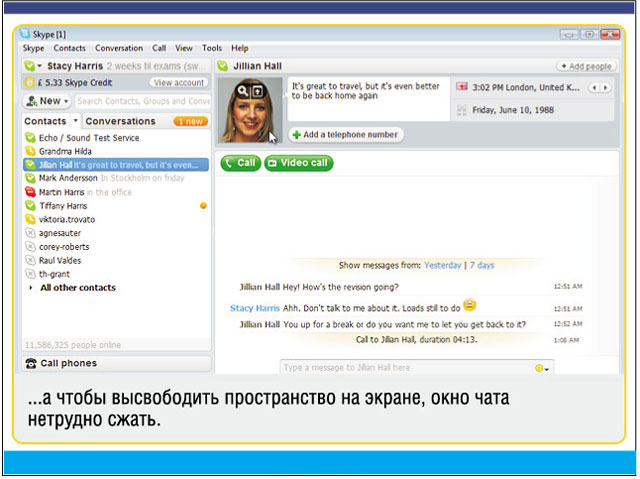
Task: Start a Video call
Action: [298, 163]
